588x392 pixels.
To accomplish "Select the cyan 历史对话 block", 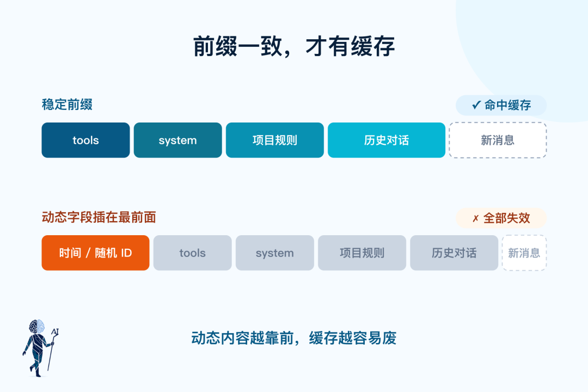I will pos(386,140).
